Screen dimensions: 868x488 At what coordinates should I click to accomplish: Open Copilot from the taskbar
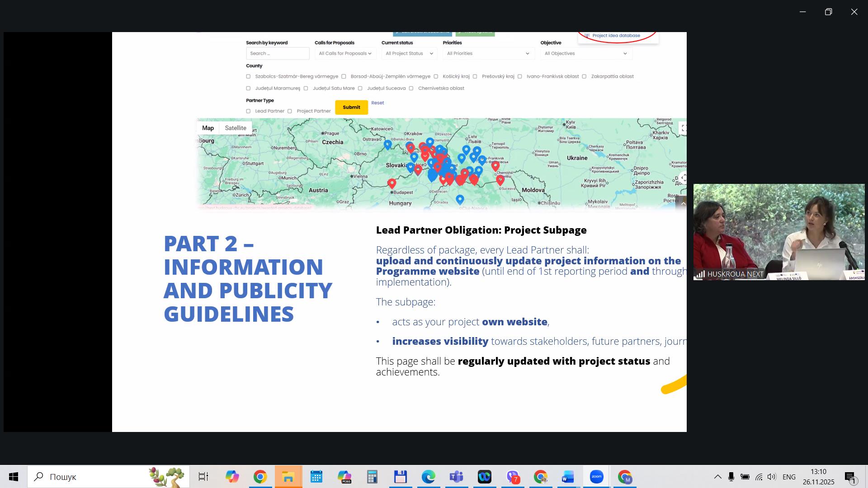232,477
